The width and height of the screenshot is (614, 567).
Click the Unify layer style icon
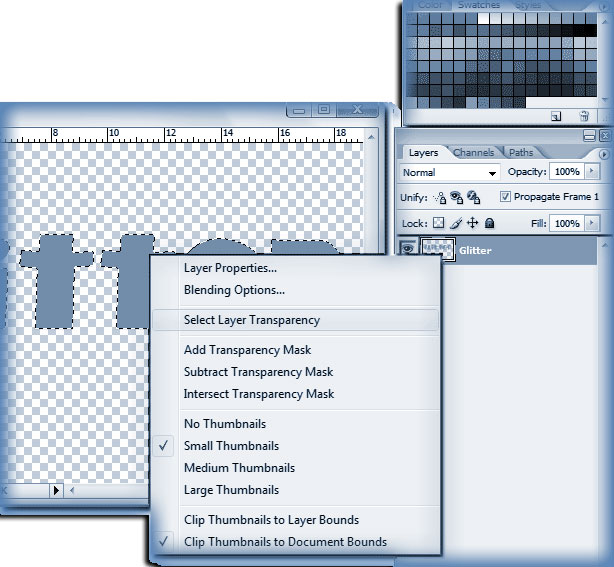[x=471, y=197]
